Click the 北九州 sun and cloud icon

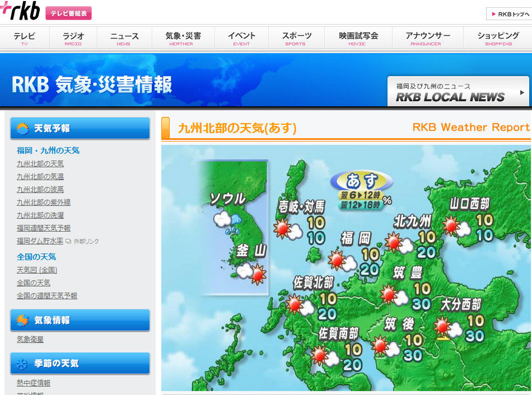coord(399,243)
